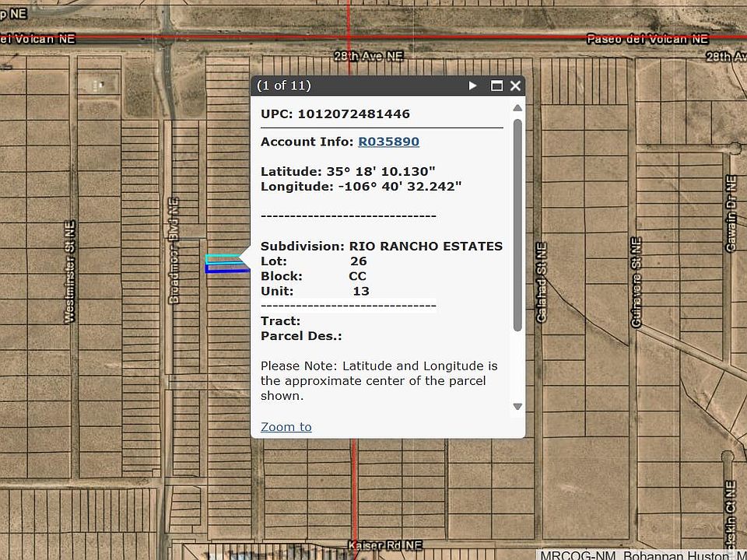Click the Kaiser Rd NE road label
The image size is (747, 560).
coord(385,546)
